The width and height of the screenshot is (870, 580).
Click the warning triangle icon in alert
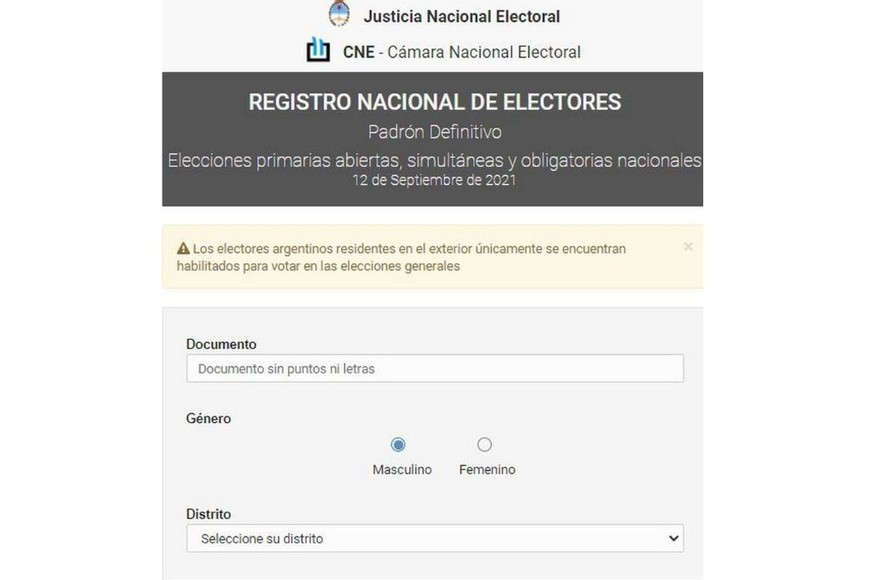[x=183, y=249]
